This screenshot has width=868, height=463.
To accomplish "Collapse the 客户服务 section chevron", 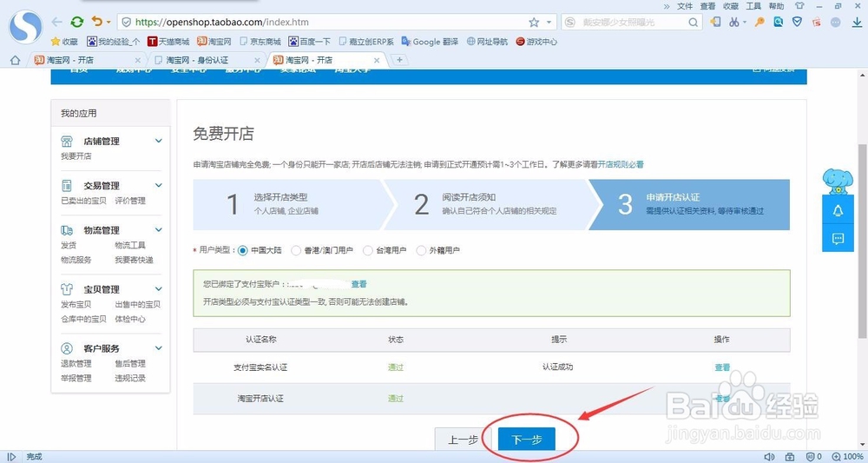I will click(158, 347).
